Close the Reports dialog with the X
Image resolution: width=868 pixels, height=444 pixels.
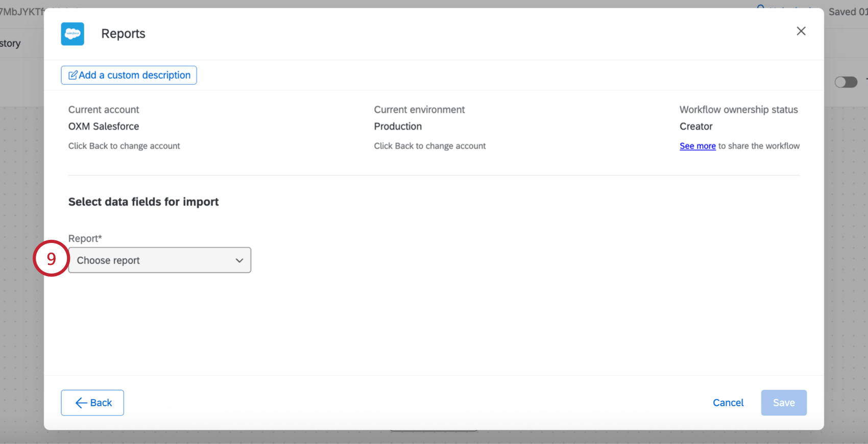click(801, 31)
